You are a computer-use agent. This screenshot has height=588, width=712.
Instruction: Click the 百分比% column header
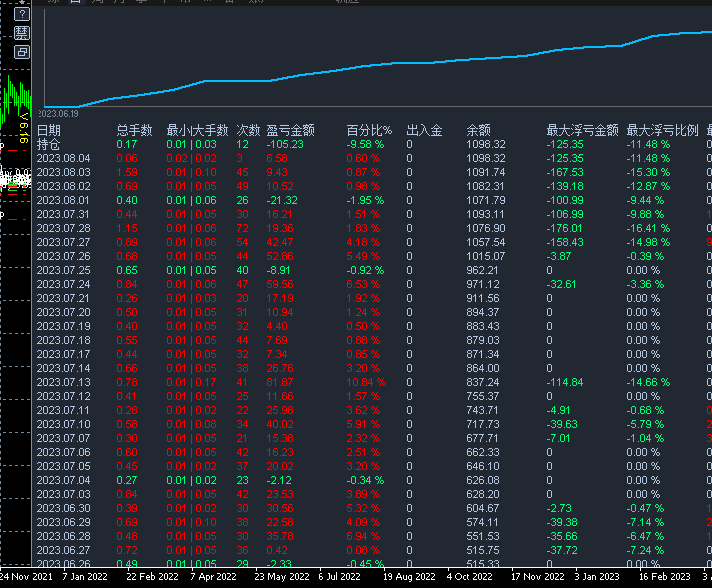[x=369, y=131]
